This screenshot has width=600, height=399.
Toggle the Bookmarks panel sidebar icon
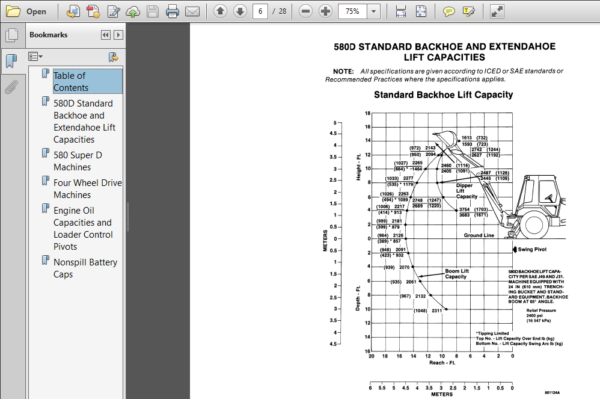[x=11, y=61]
